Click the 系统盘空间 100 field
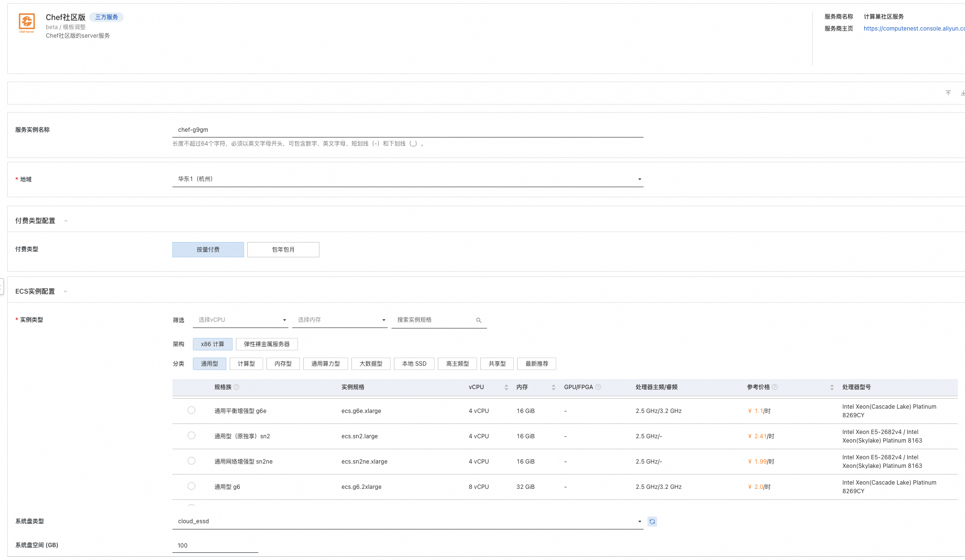This screenshot has width=965, height=560. point(215,545)
